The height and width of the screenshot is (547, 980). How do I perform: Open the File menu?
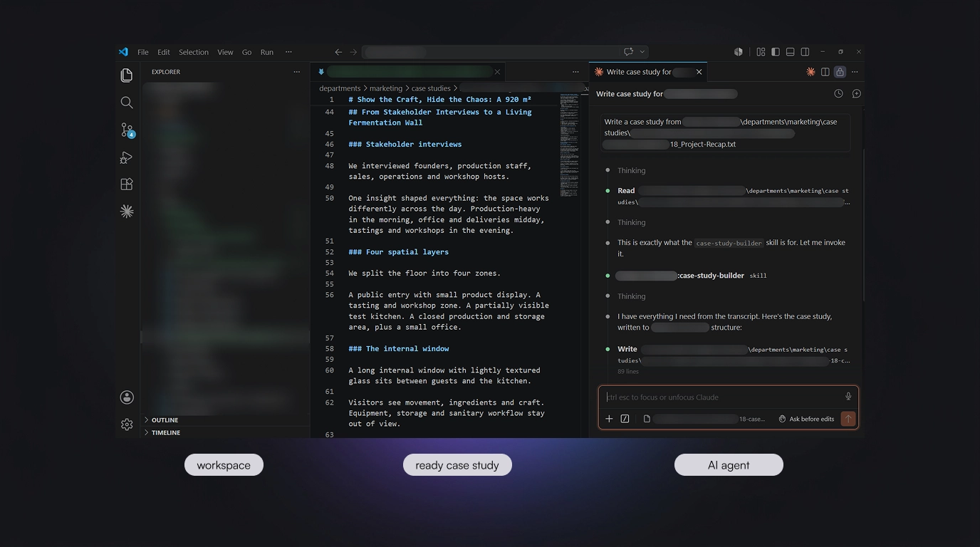(143, 52)
